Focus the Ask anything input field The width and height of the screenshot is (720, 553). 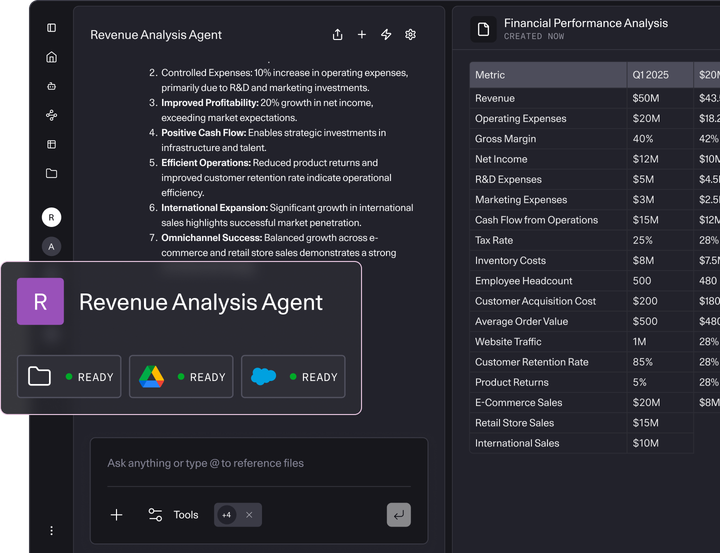(x=259, y=463)
